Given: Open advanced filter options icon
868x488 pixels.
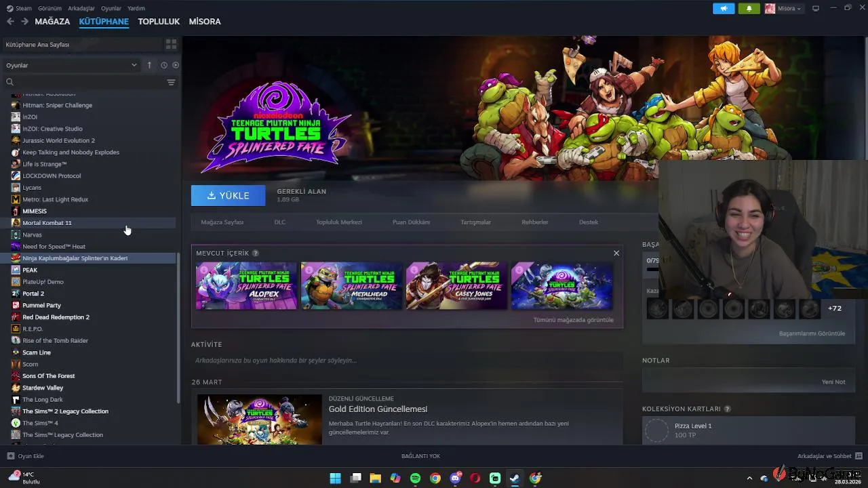Looking at the screenshot, I should point(171,82).
